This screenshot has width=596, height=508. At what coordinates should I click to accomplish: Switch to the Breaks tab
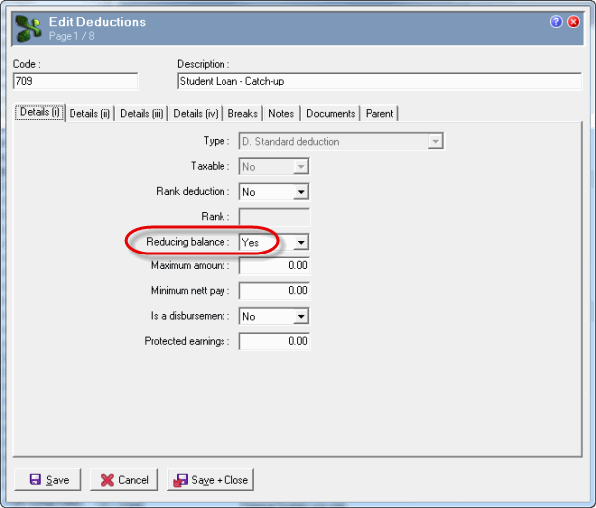[243, 113]
